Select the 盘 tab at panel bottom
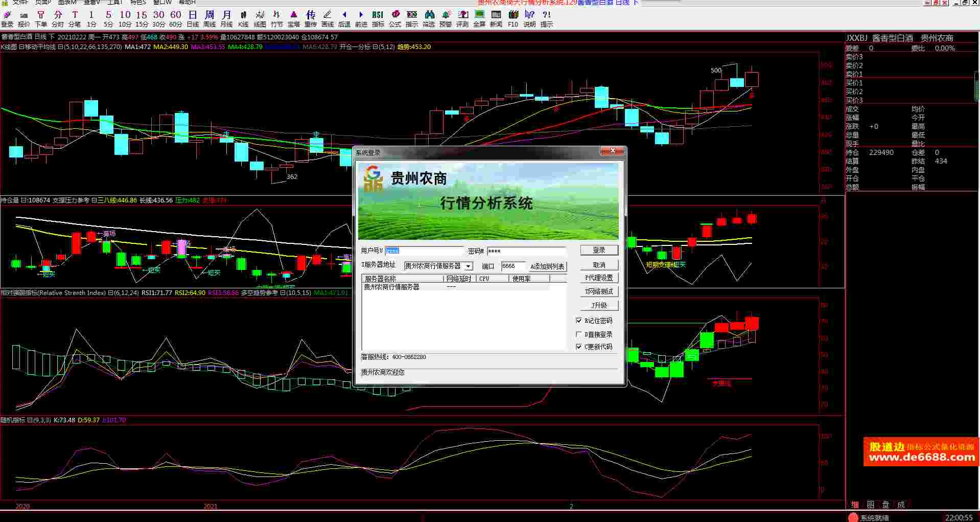This screenshot has height=522, width=980. pos(885,505)
